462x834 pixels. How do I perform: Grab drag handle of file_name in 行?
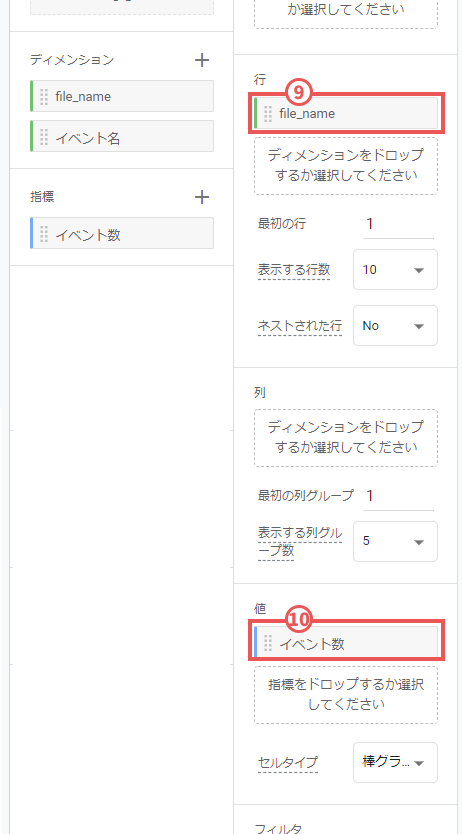pos(268,113)
